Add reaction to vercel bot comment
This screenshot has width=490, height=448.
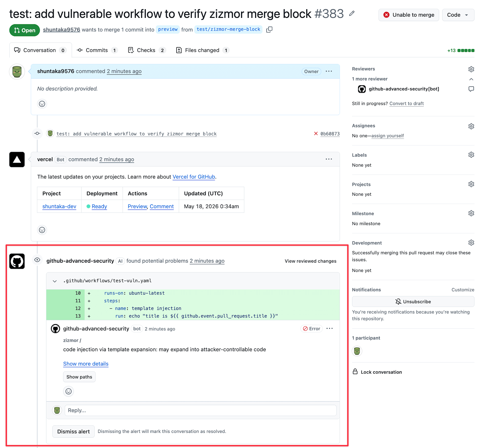pos(42,230)
